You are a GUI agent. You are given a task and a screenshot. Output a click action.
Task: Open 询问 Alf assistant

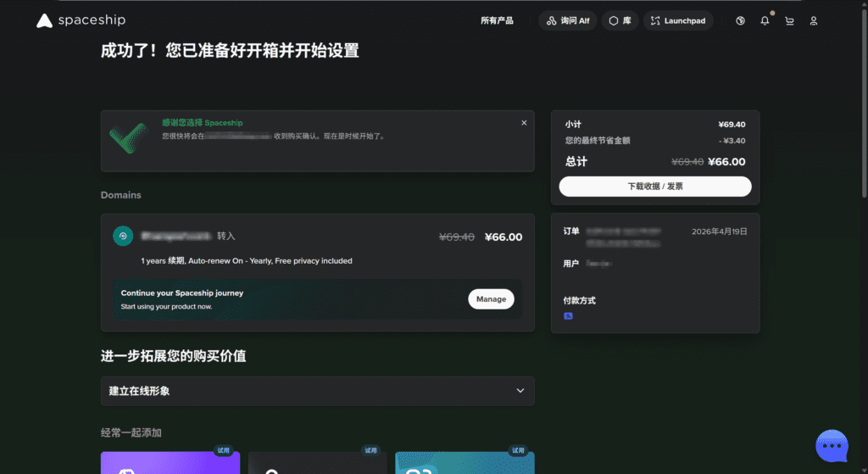coord(567,20)
